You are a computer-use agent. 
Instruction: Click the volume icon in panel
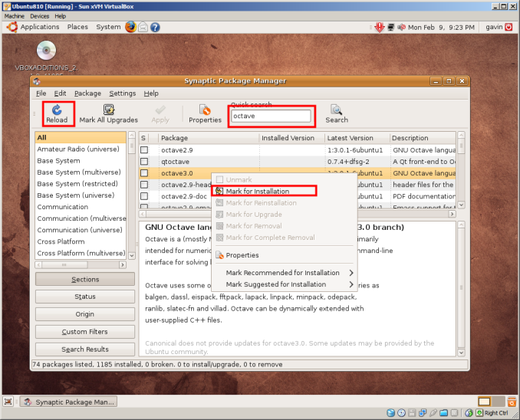click(401, 27)
